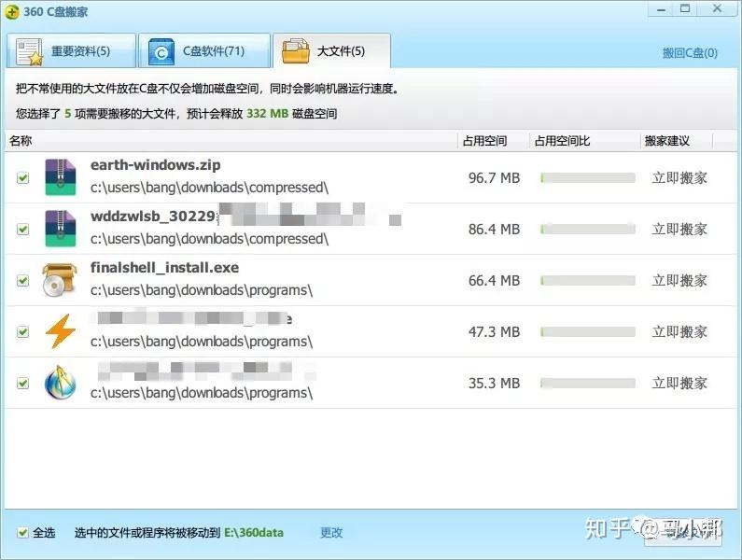This screenshot has width=742, height=560.
Task: Click the blue globe program icon
Action: click(x=60, y=383)
